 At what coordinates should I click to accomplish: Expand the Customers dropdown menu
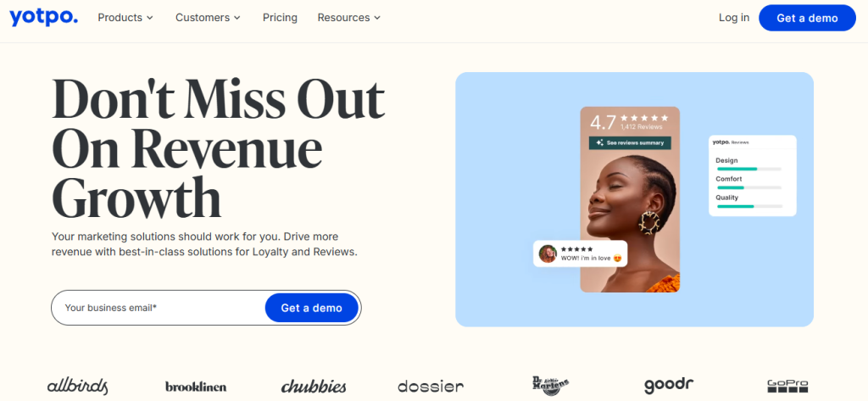[209, 18]
